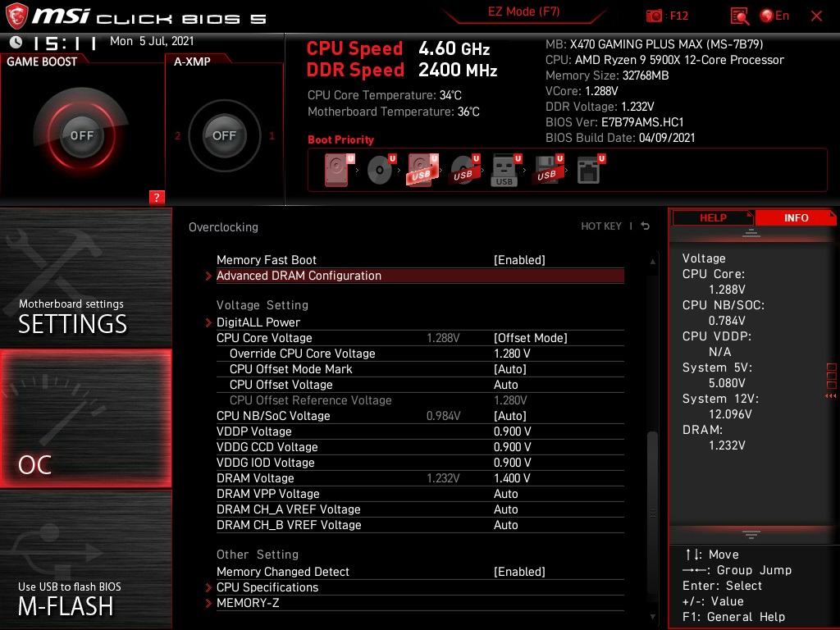Toggle the A-XMP OFF knob
Screen dimensions: 840x630
pyautogui.click(x=225, y=135)
